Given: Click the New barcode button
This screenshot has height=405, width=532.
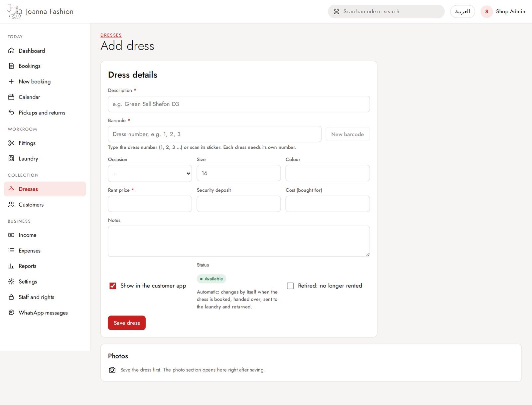Looking at the screenshot, I should pyautogui.click(x=347, y=134).
